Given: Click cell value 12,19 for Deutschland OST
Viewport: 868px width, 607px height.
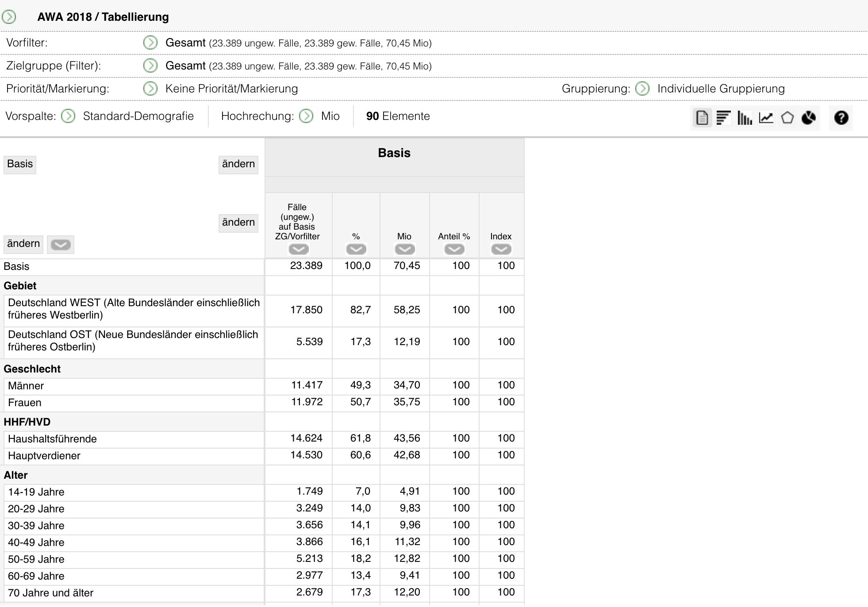Looking at the screenshot, I should point(407,342).
